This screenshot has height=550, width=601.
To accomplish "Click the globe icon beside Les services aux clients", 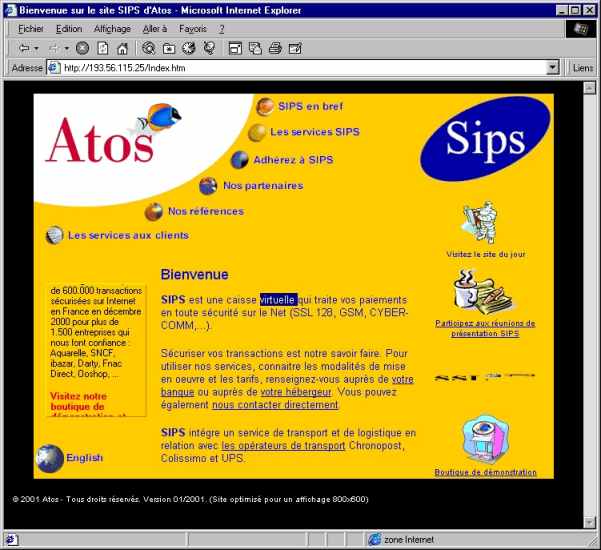I will pos(54,235).
